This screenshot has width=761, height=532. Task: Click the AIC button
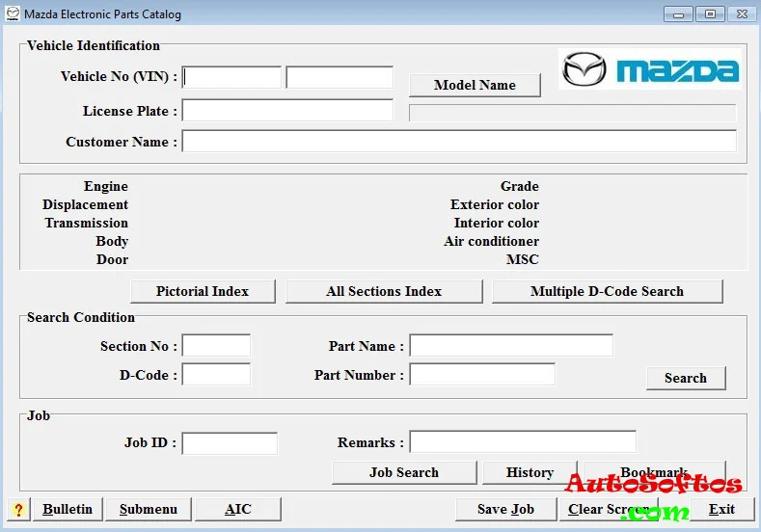point(238,509)
